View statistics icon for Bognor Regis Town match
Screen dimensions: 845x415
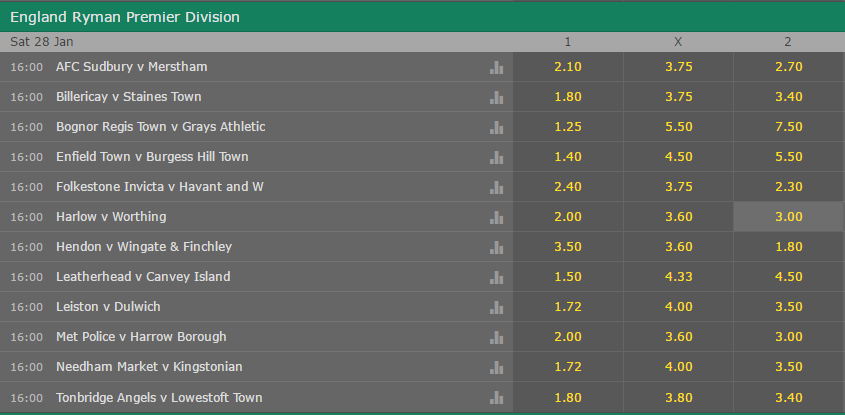tap(496, 128)
